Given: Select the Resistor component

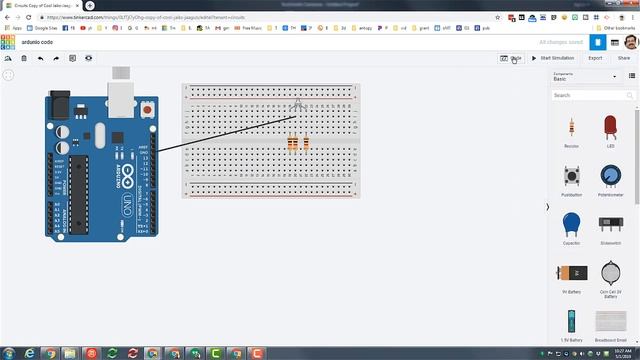Looking at the screenshot, I should pos(571,131).
